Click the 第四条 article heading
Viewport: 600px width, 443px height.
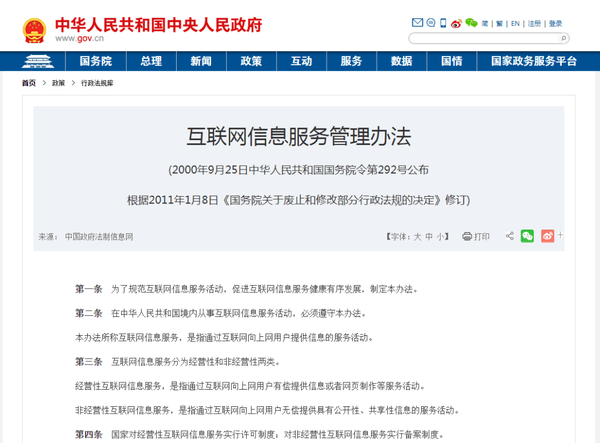click(88, 434)
